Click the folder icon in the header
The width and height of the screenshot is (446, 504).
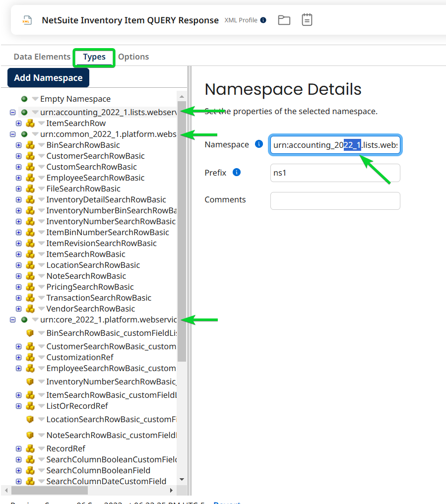coord(284,20)
